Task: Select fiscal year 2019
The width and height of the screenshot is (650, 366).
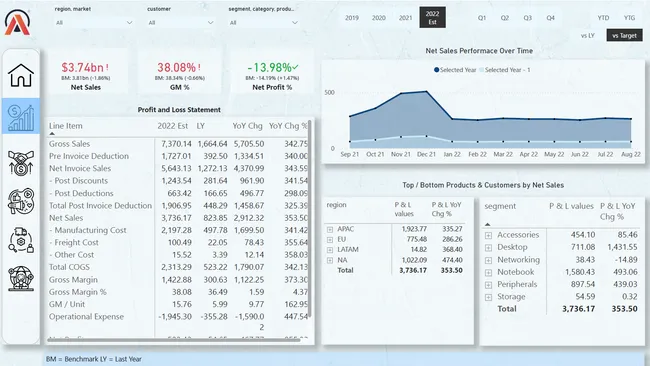Action: 352,17
